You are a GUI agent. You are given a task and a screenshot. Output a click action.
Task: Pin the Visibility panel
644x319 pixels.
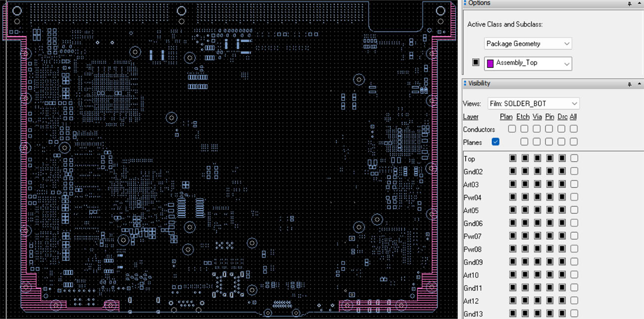coord(630,84)
